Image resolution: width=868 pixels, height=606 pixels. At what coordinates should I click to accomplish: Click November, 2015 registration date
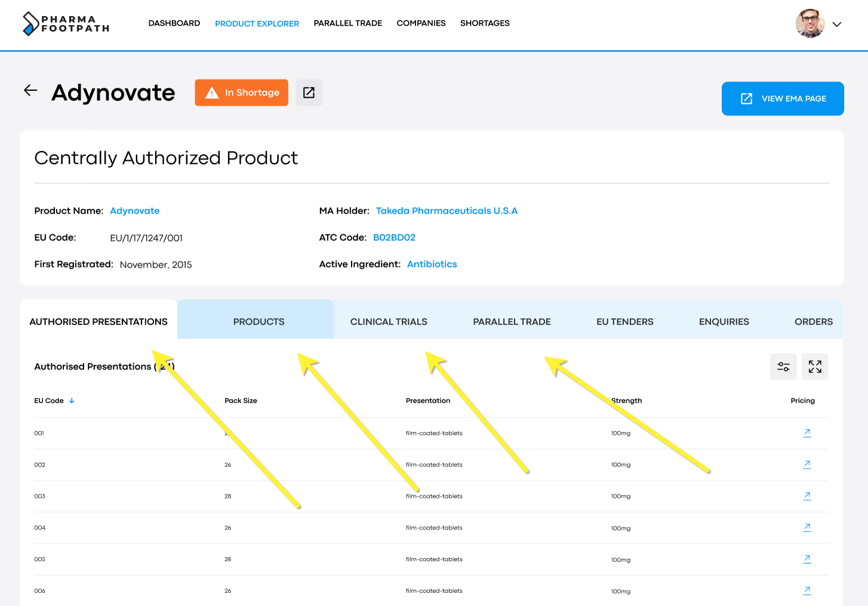pyautogui.click(x=156, y=264)
